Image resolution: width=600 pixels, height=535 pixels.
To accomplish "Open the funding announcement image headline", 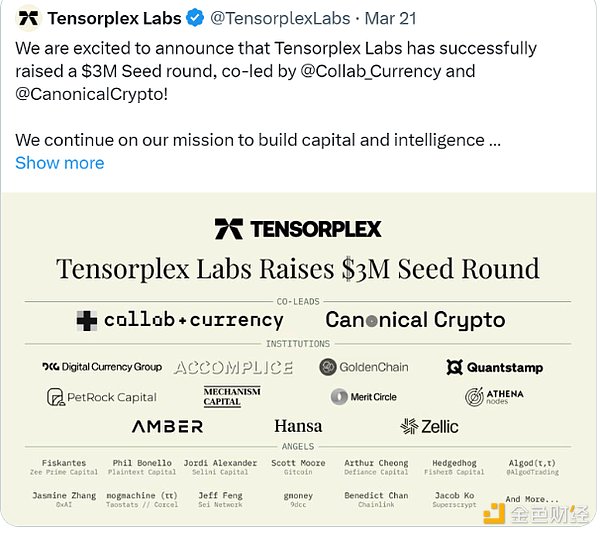I will [298, 268].
